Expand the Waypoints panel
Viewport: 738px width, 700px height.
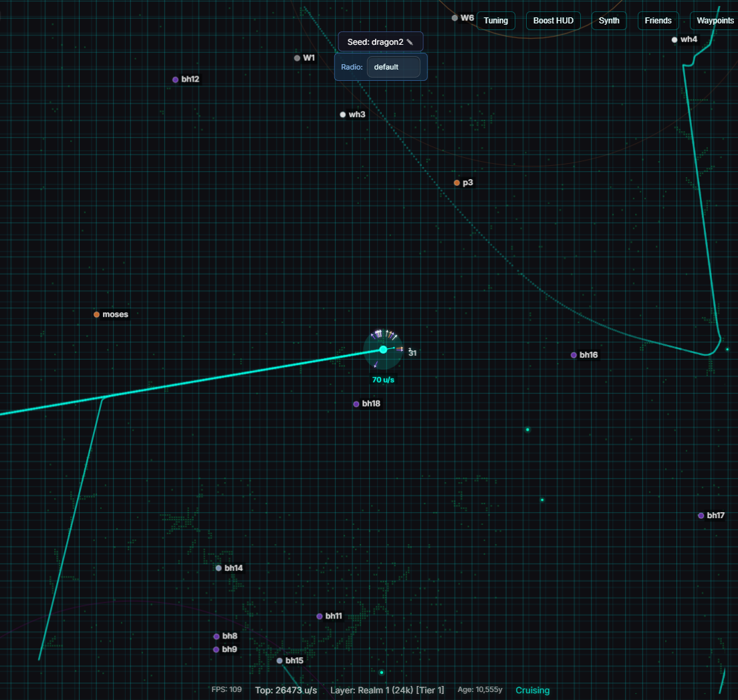coord(715,21)
